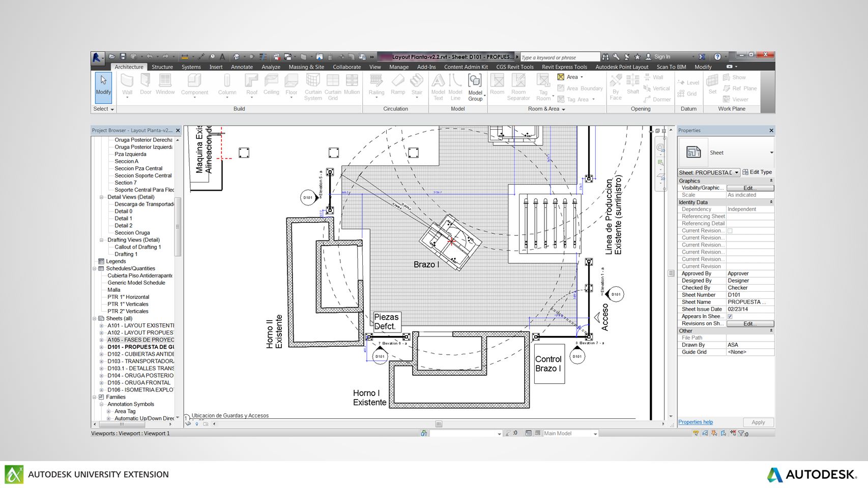Image resolution: width=868 pixels, height=488 pixels.
Task: Click the Edit Type button
Action: 757,172
